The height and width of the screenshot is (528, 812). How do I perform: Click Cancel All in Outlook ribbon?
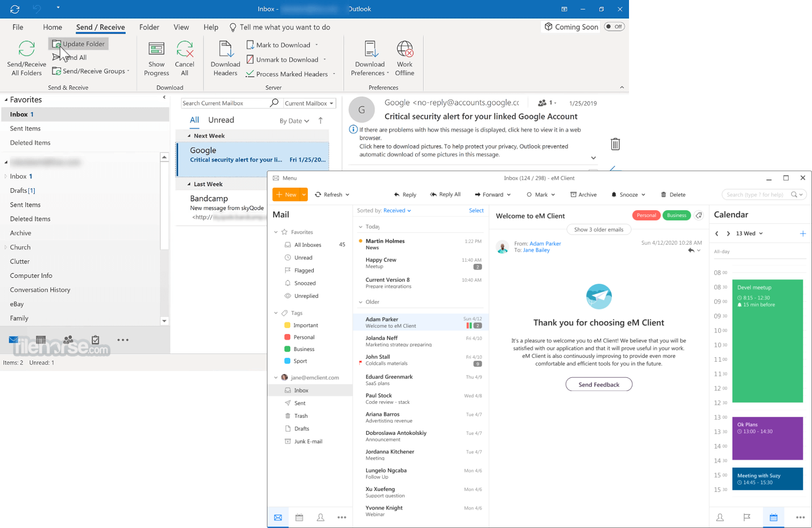[184, 59]
